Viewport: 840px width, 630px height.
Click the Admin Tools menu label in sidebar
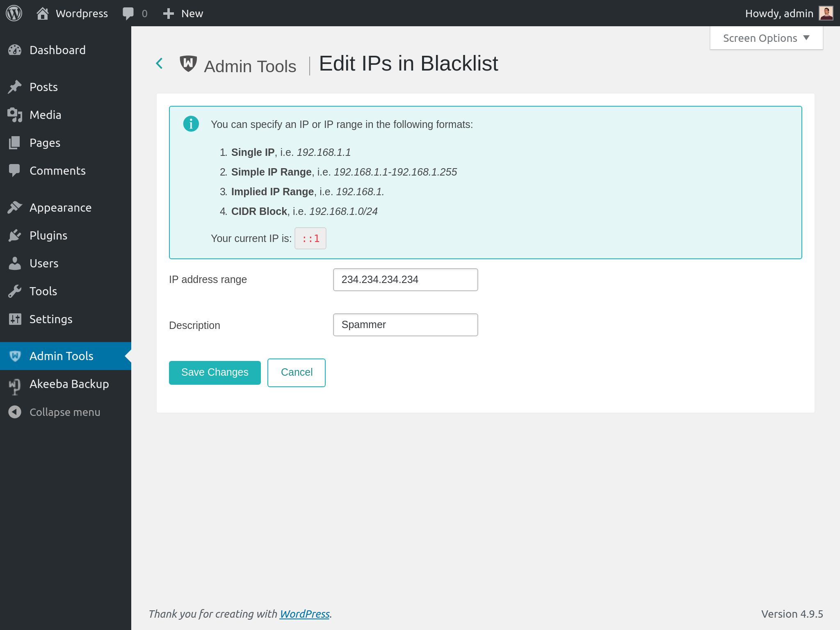coord(62,356)
